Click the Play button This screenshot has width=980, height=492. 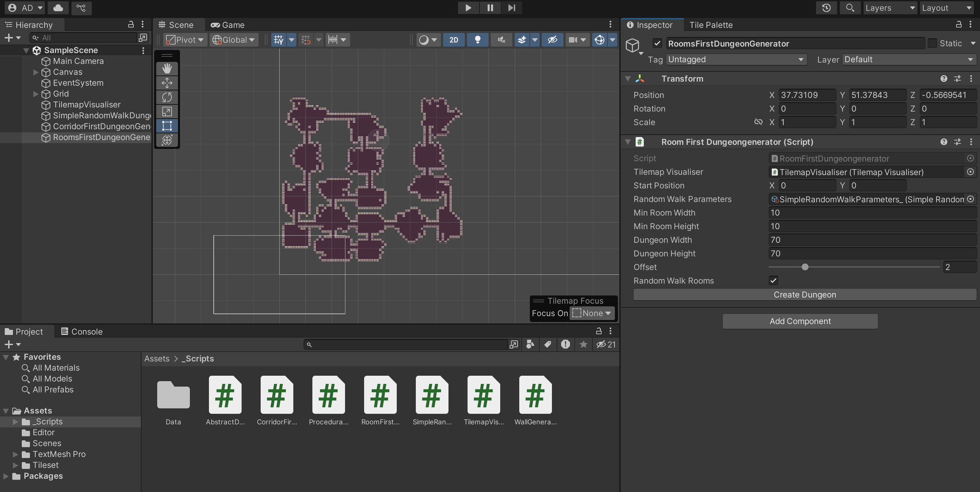tap(468, 8)
